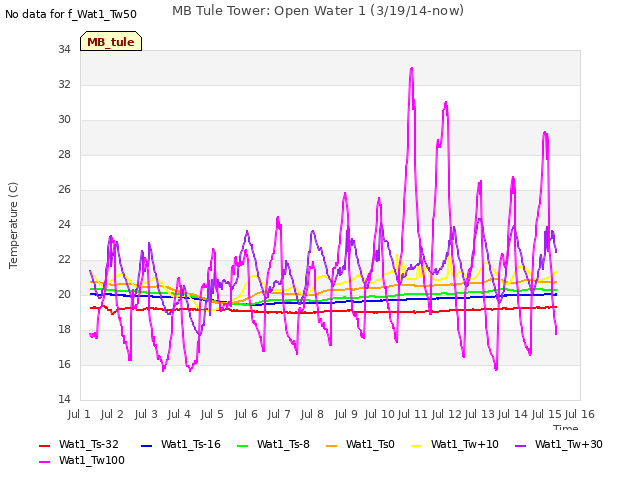Click the 22 y-axis tick label
Viewport: 640px width, 480px height.
[x=64, y=260]
